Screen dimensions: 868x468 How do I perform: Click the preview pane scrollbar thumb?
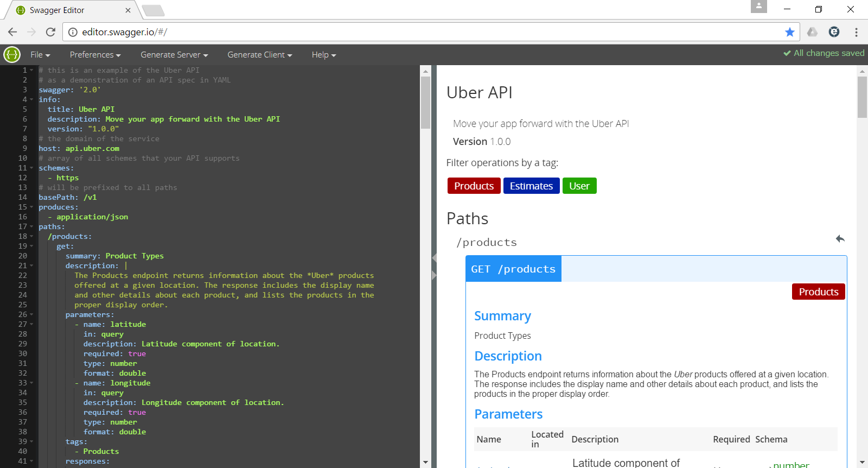[862, 97]
